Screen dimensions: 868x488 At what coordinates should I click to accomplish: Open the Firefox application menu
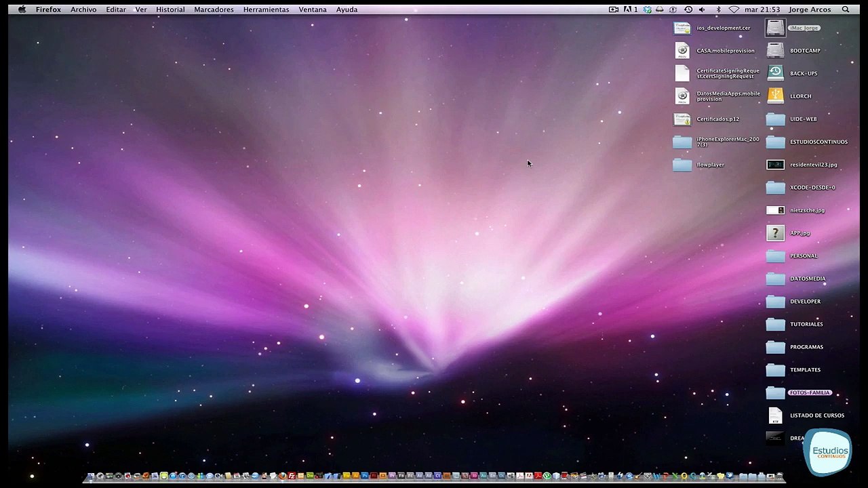point(48,9)
